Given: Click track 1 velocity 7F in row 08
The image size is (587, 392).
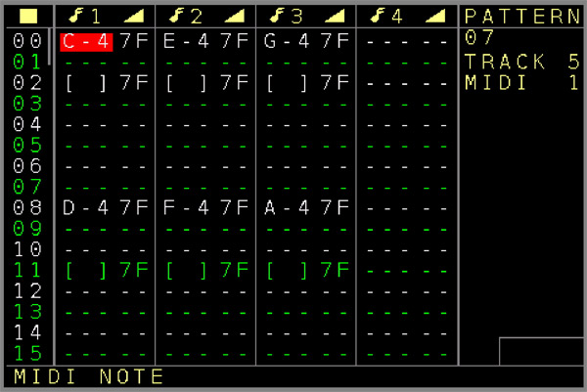Looking at the screenshot, I should (x=134, y=207).
